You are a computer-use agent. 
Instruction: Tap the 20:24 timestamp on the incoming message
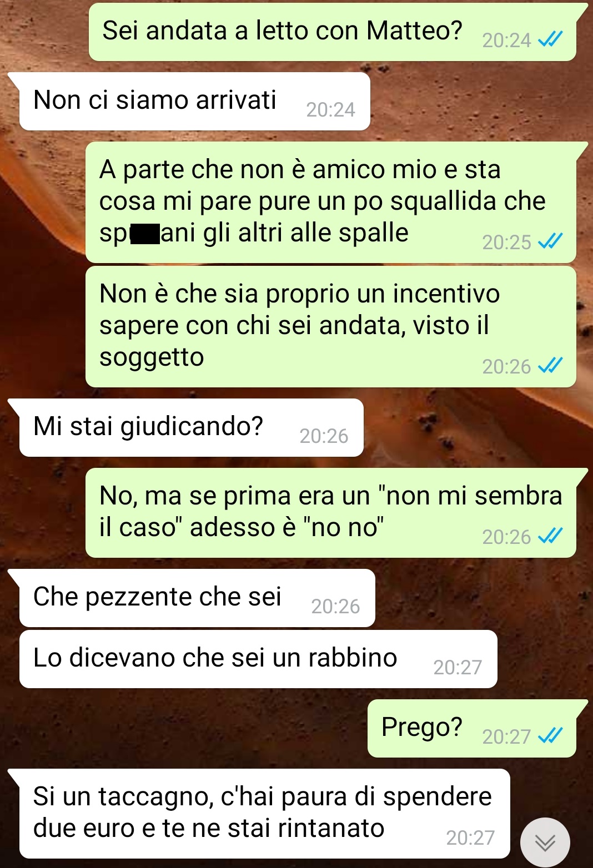coord(330,109)
